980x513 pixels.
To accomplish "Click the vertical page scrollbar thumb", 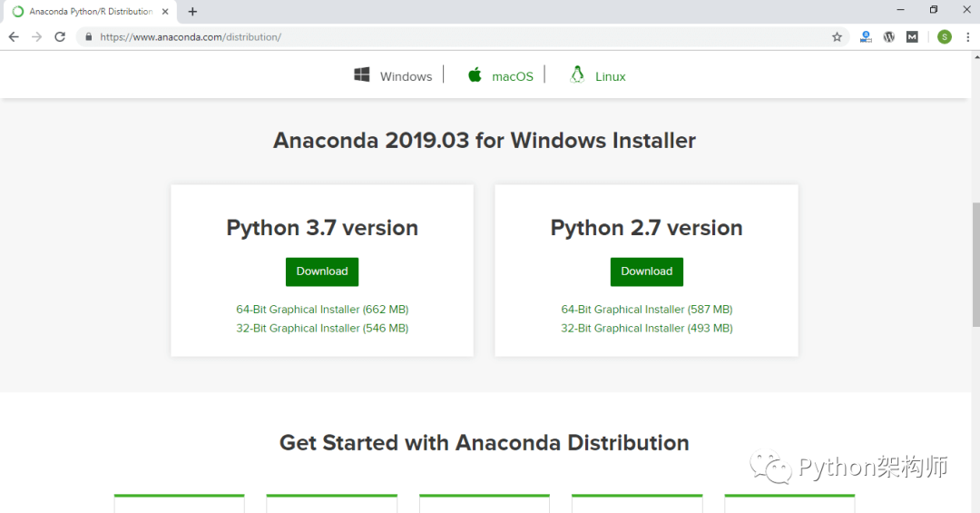I will pos(975,264).
